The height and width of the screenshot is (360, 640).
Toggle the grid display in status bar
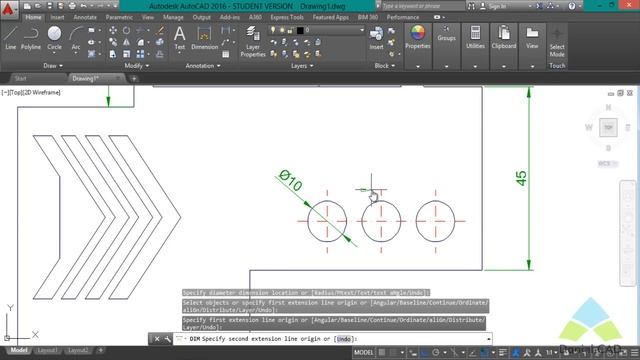pos(382,352)
